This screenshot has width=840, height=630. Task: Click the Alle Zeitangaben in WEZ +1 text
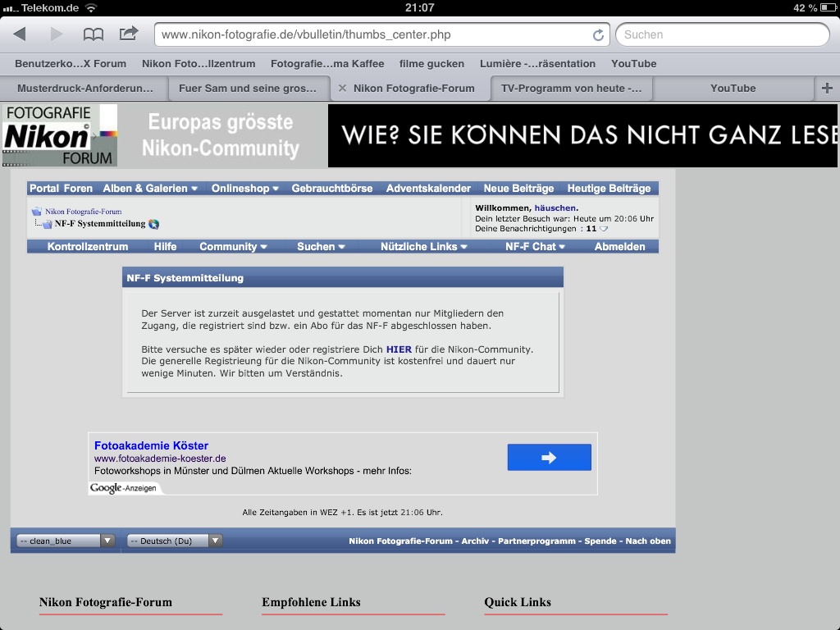[342, 513]
